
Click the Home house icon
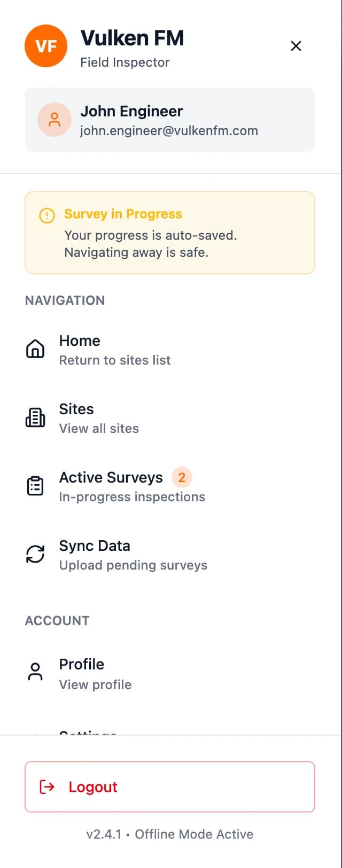point(35,349)
